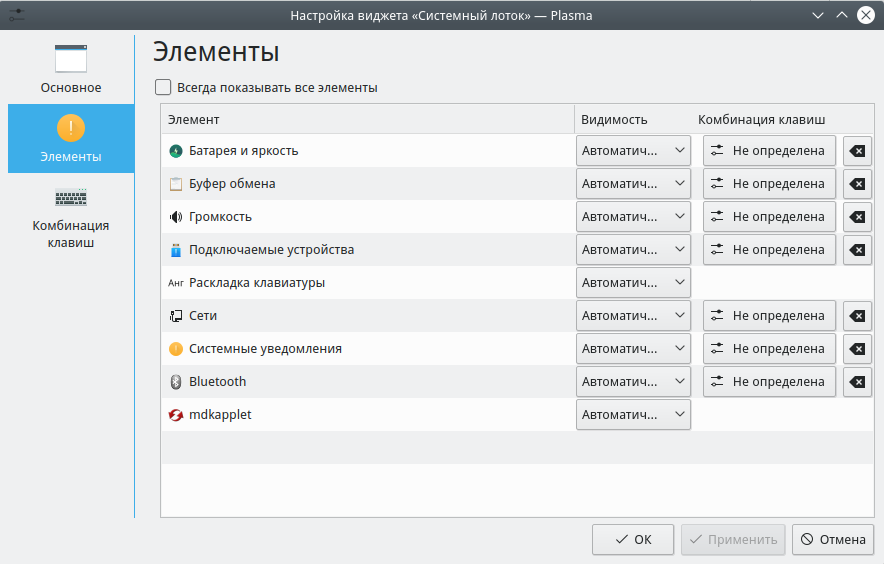The width and height of the screenshot is (884, 564).
Task: Clear the Bluetooth shortcut with backspace icon
Action: (x=857, y=382)
